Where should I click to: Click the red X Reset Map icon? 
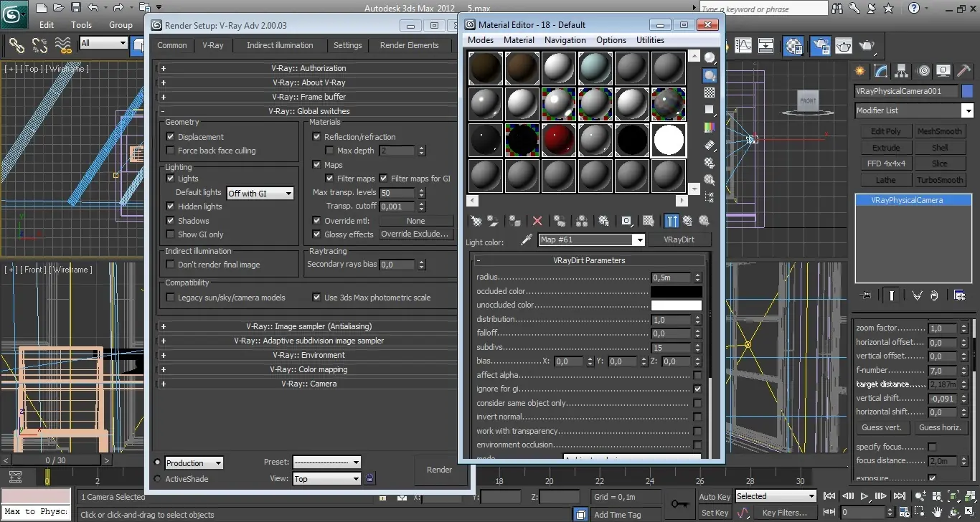[x=537, y=221]
